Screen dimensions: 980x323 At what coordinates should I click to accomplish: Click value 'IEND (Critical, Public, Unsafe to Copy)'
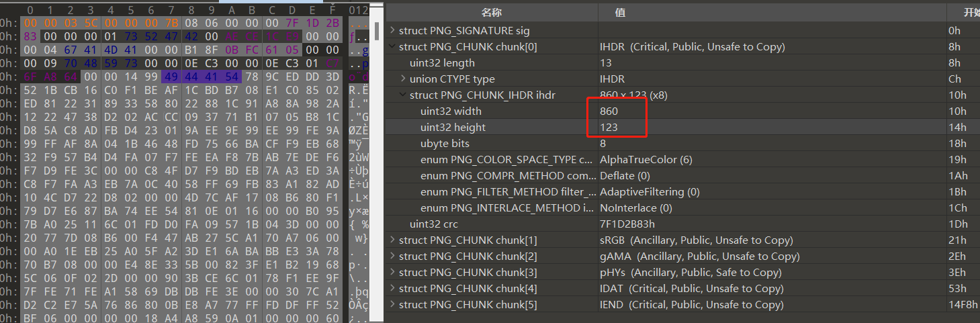692,304
